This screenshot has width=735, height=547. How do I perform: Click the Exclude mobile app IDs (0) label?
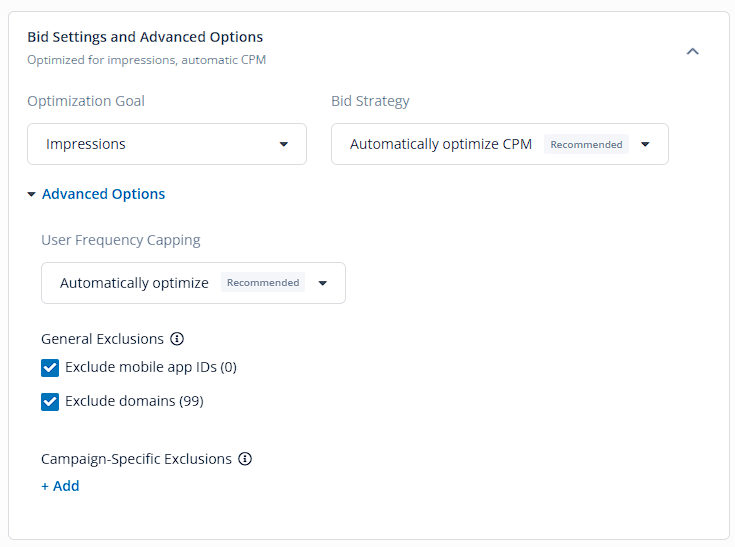tap(151, 367)
